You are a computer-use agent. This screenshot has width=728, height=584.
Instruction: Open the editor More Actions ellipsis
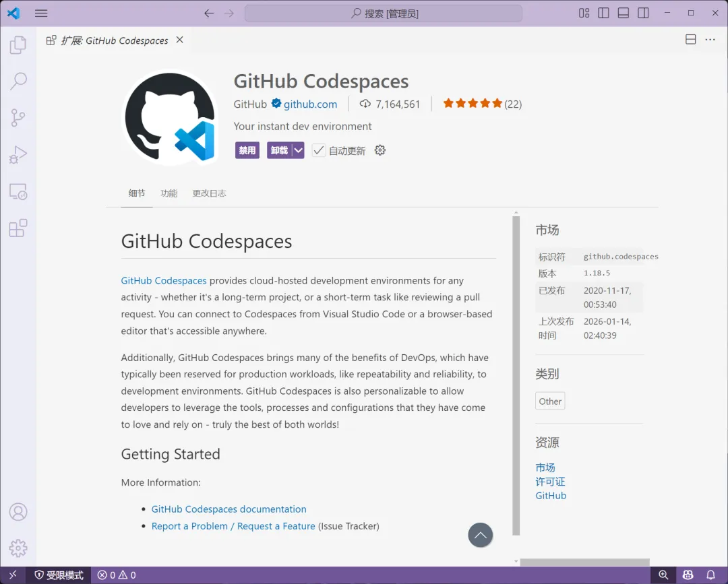710,40
